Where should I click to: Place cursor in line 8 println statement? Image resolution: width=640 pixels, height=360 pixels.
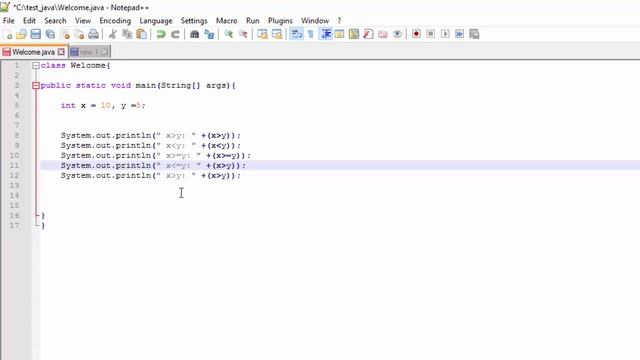pyautogui.click(x=151, y=136)
